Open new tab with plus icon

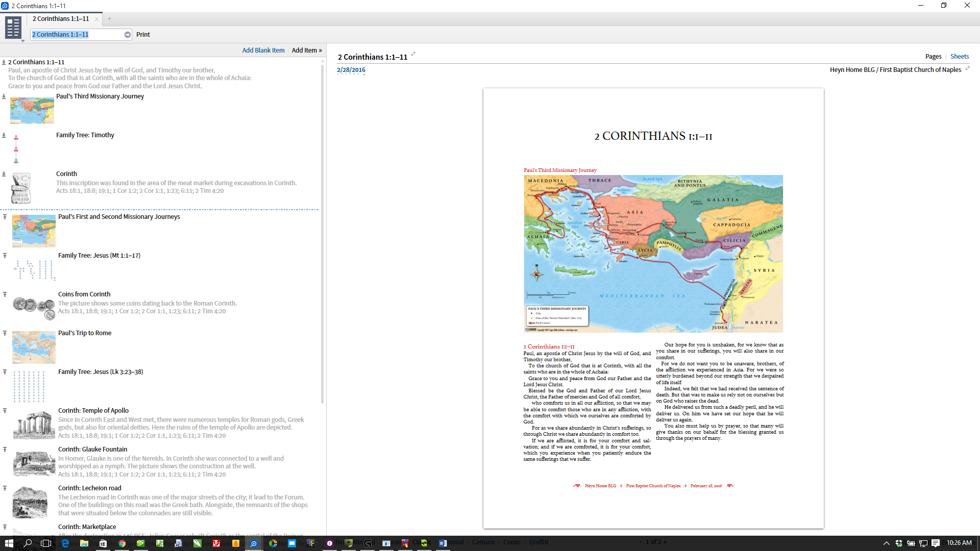coord(109,19)
